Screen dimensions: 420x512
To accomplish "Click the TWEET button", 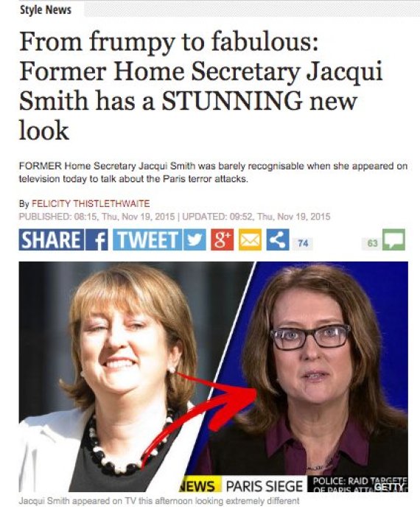I will (147, 240).
